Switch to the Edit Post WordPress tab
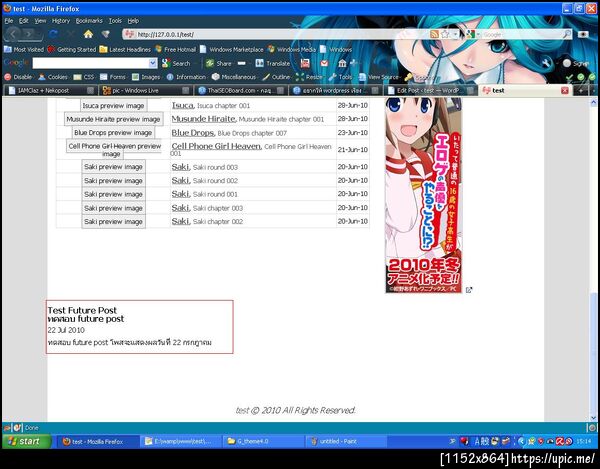Viewport: 600px width, 469px height. (430, 90)
